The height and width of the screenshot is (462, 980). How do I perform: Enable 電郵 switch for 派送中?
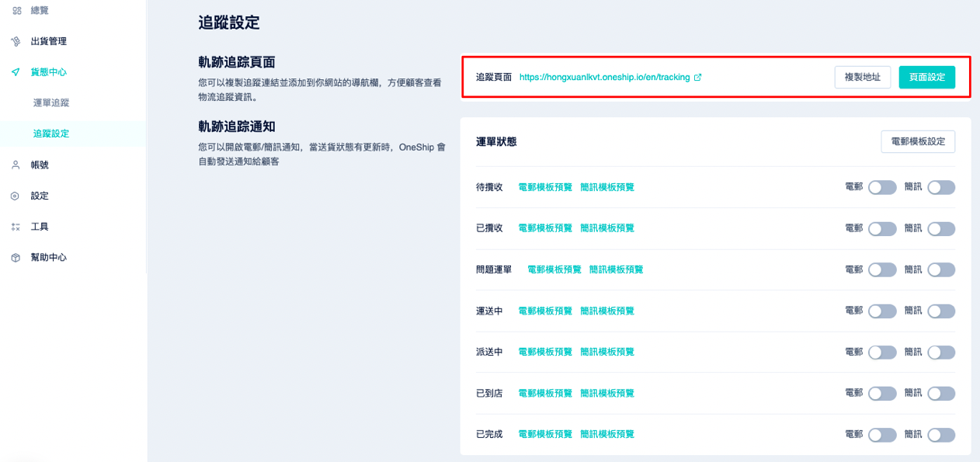click(x=882, y=352)
